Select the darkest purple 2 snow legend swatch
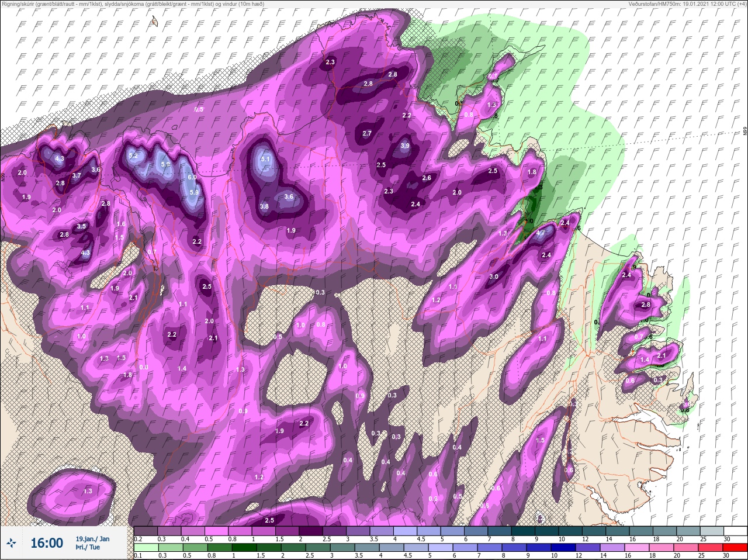748x560 pixels. coord(311,531)
